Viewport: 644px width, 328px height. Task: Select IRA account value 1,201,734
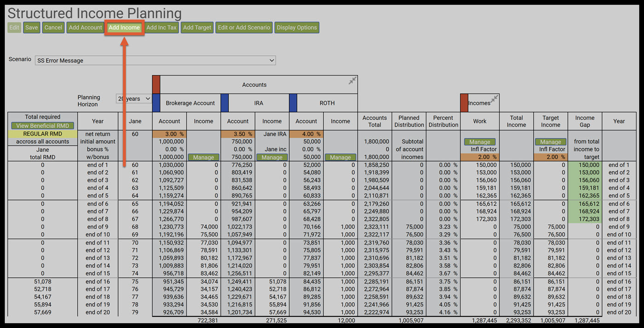tap(240, 312)
